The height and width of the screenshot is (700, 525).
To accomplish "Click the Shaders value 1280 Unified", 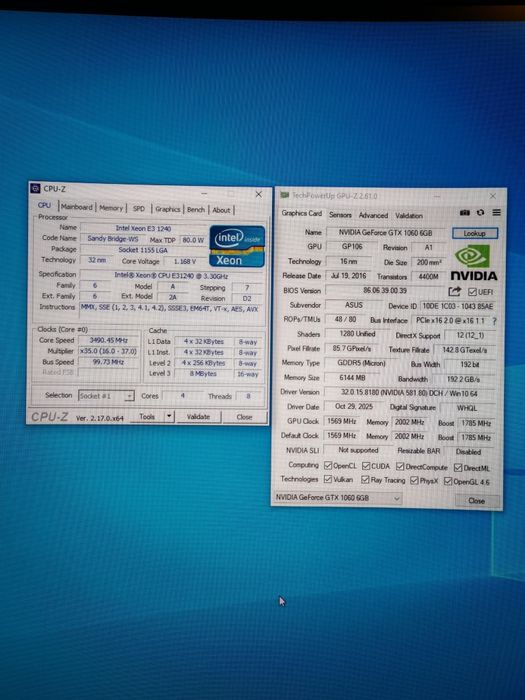I will [358, 333].
